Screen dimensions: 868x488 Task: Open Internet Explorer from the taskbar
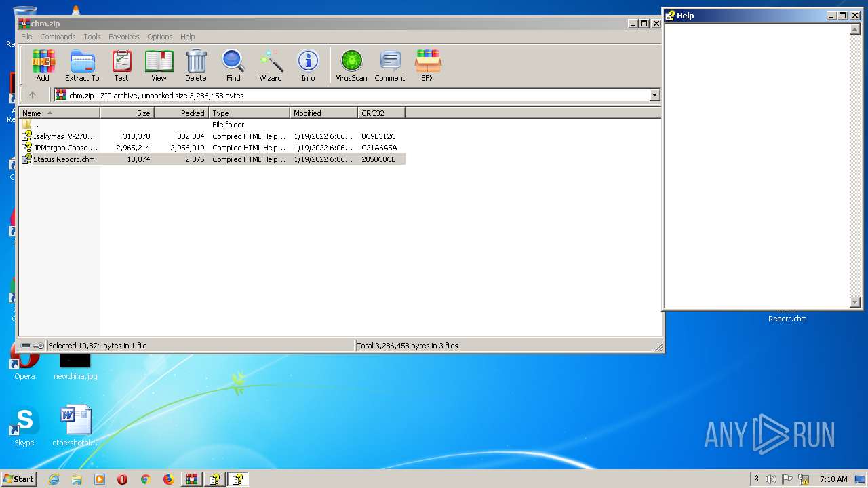(x=54, y=479)
